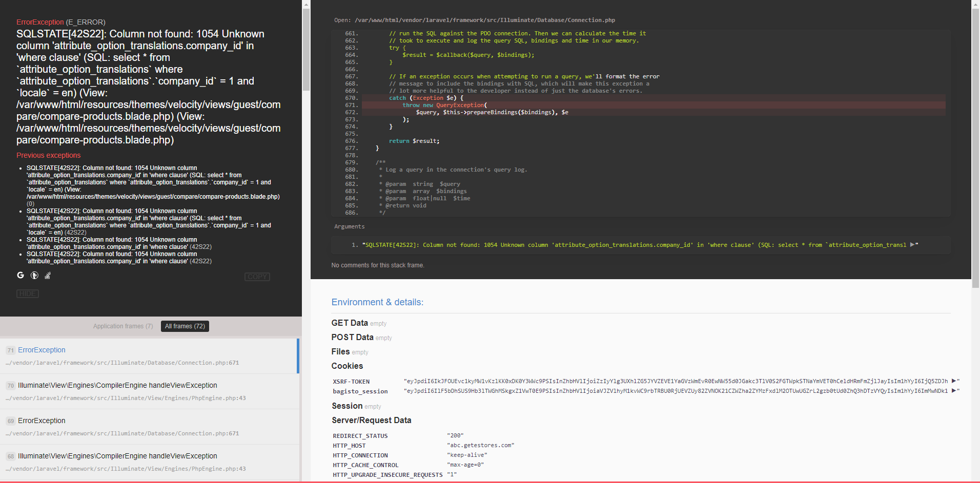980x483 pixels.
Task: Click the ErrorException title in header
Action: [x=40, y=22]
